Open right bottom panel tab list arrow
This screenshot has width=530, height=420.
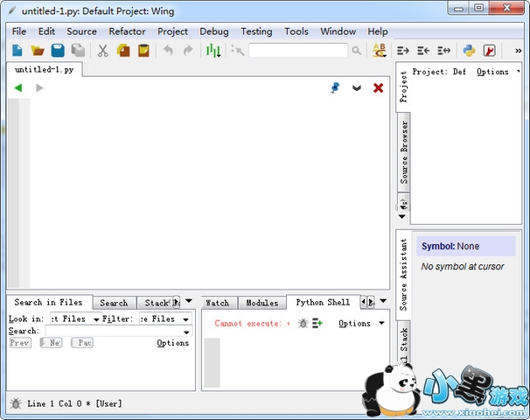point(383,300)
